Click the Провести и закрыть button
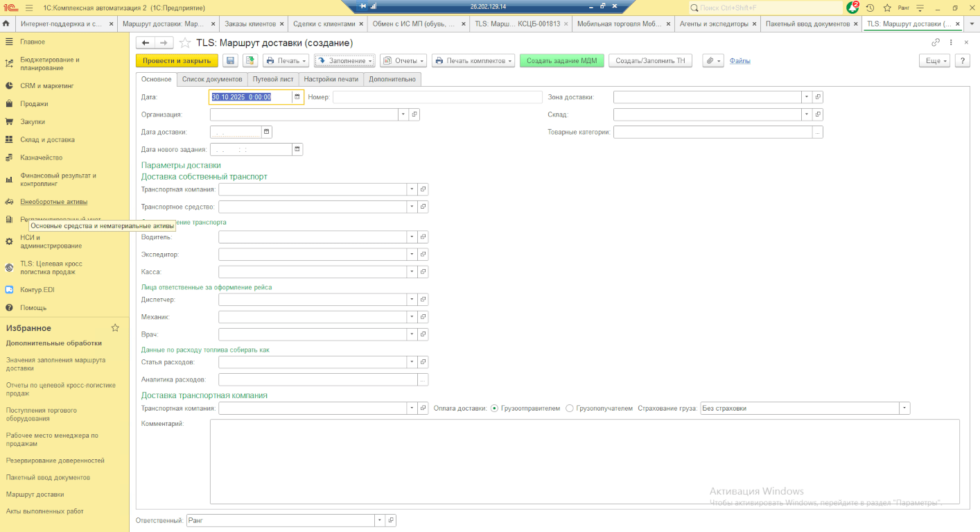Image resolution: width=980 pixels, height=532 pixels. tap(177, 61)
